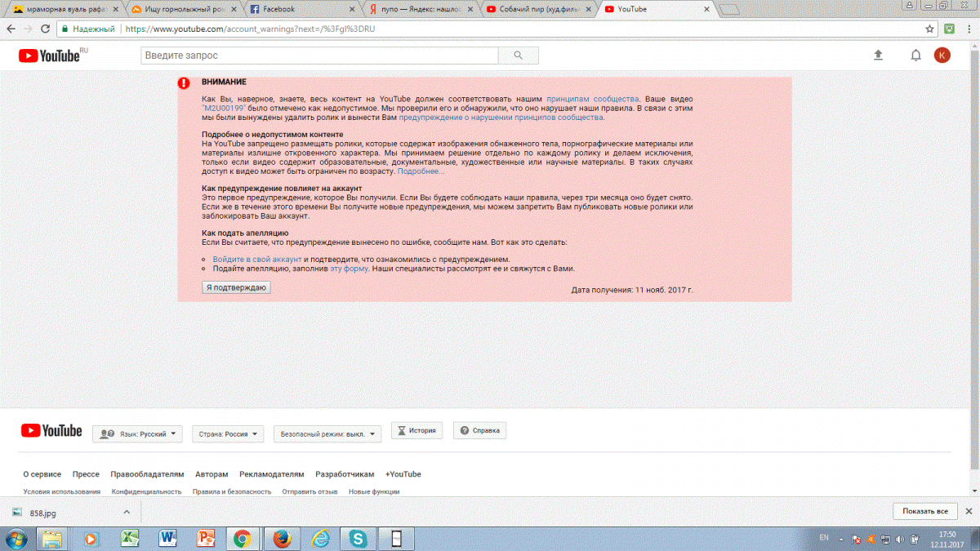Viewport: 980px width, 551px height.
Task: Click footer link 'Рекламодателям'
Action: tap(271, 474)
